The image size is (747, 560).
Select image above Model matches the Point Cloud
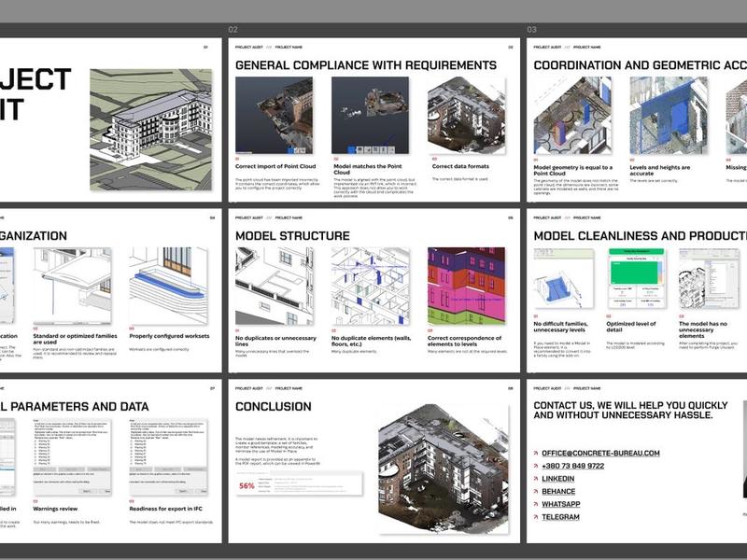pyautogui.click(x=370, y=115)
